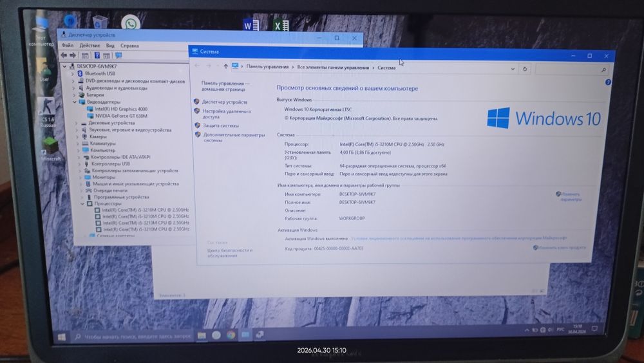
Task: Click Scan for hardware changes monitor icon
Action: coord(118,55)
